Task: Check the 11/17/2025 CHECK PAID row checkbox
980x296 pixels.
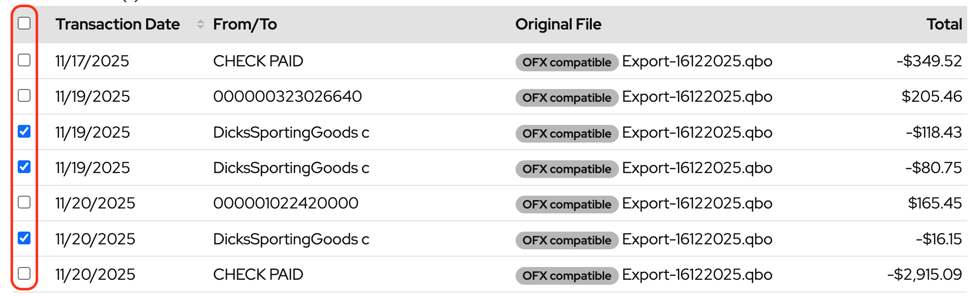Action: tap(24, 60)
